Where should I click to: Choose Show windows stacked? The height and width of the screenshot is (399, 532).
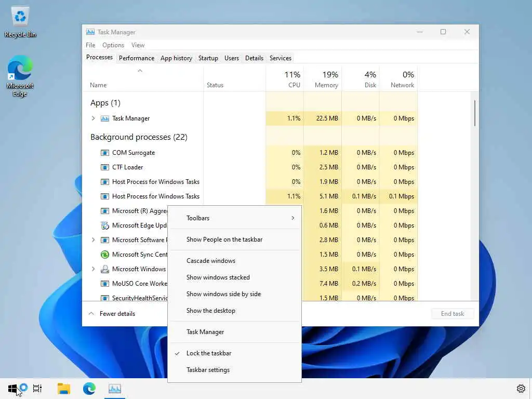coord(234,277)
